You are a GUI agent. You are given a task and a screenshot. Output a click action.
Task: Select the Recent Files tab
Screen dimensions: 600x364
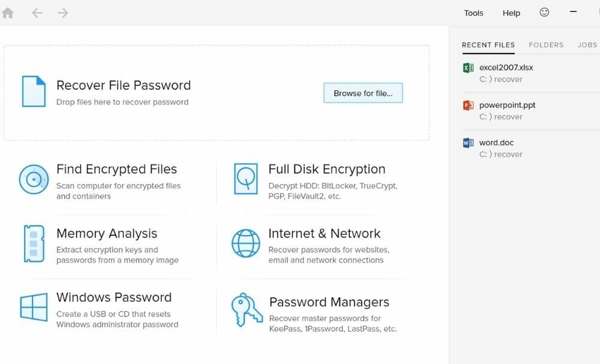click(x=488, y=45)
